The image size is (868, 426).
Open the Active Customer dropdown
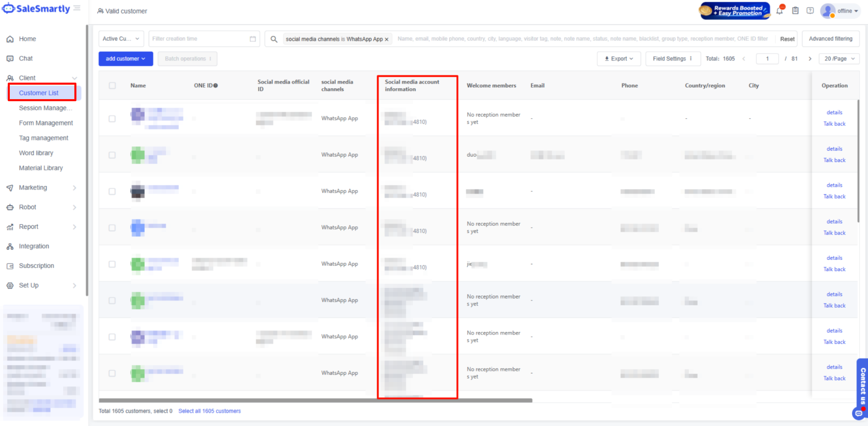[121, 39]
